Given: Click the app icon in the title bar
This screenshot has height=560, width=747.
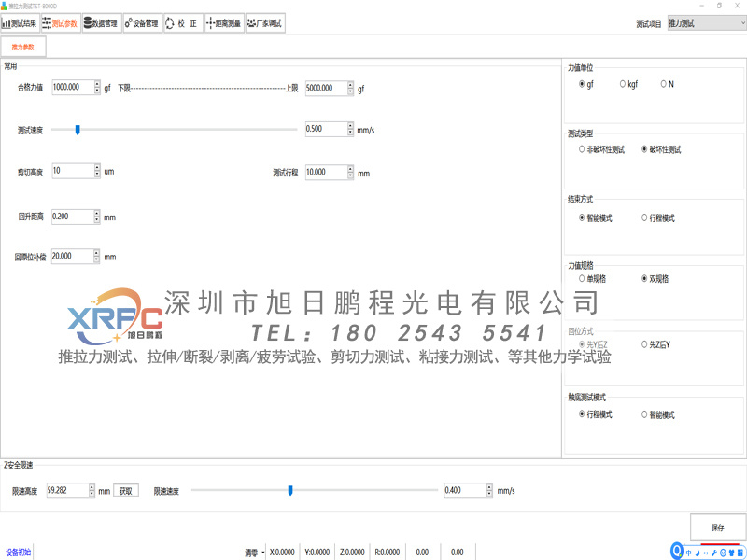Looking at the screenshot, I should click(4, 6).
